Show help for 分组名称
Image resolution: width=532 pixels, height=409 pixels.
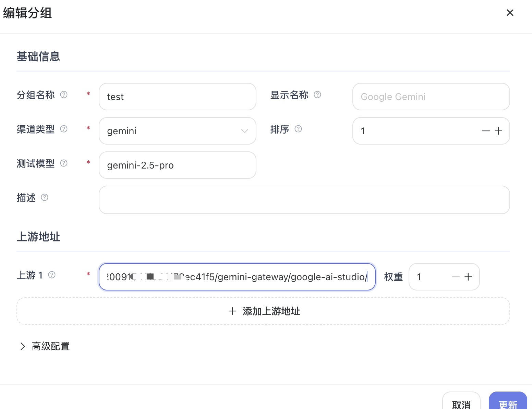click(x=64, y=95)
